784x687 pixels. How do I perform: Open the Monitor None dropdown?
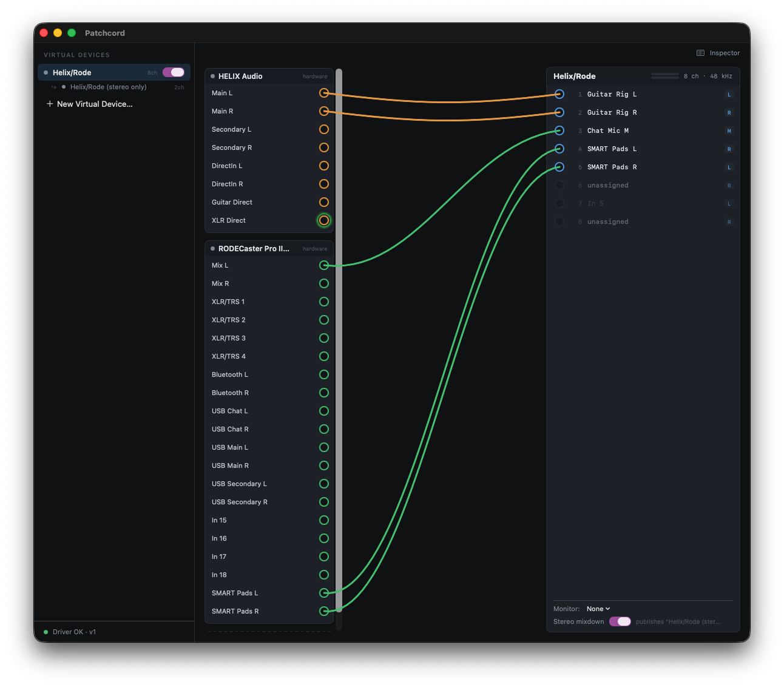point(598,609)
